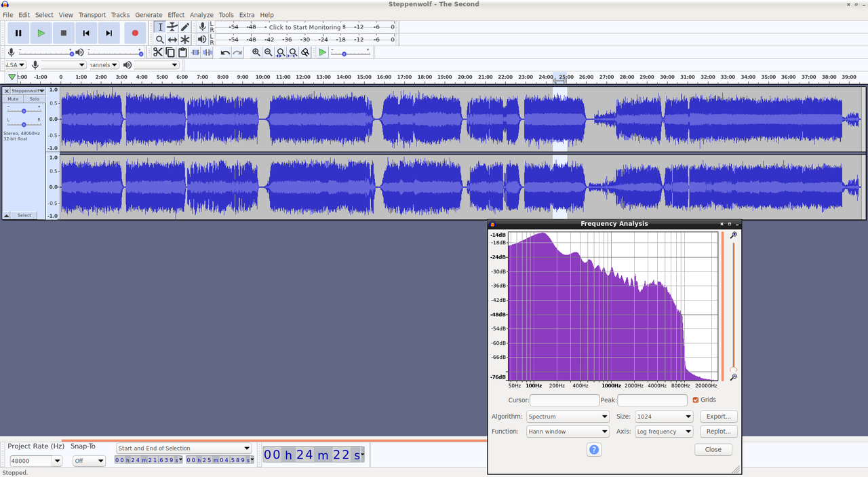The width and height of the screenshot is (868, 477).
Task: Remove the Steppenwolf track with X button
Action: (x=7, y=90)
